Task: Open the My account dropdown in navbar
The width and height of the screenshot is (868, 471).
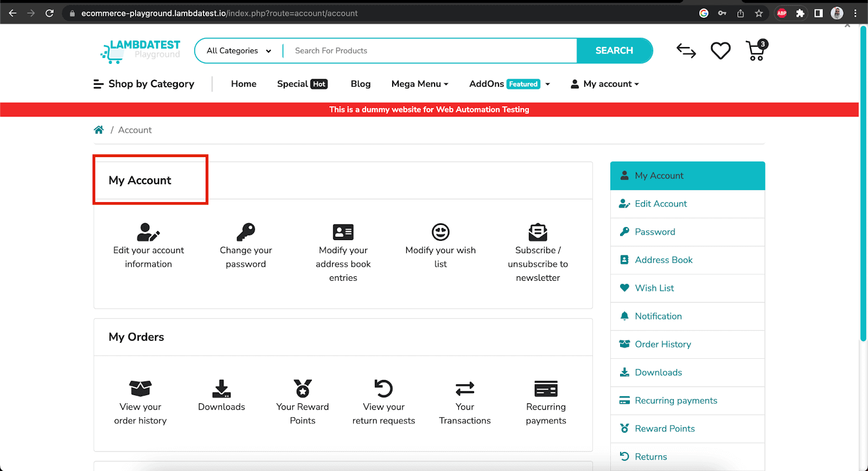Action: click(x=605, y=84)
